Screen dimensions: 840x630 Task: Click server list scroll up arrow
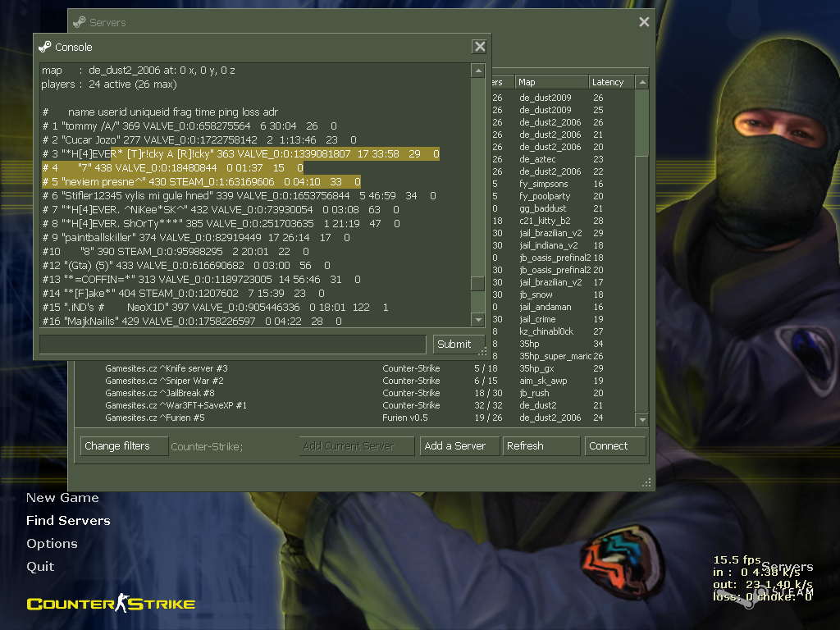click(x=642, y=82)
